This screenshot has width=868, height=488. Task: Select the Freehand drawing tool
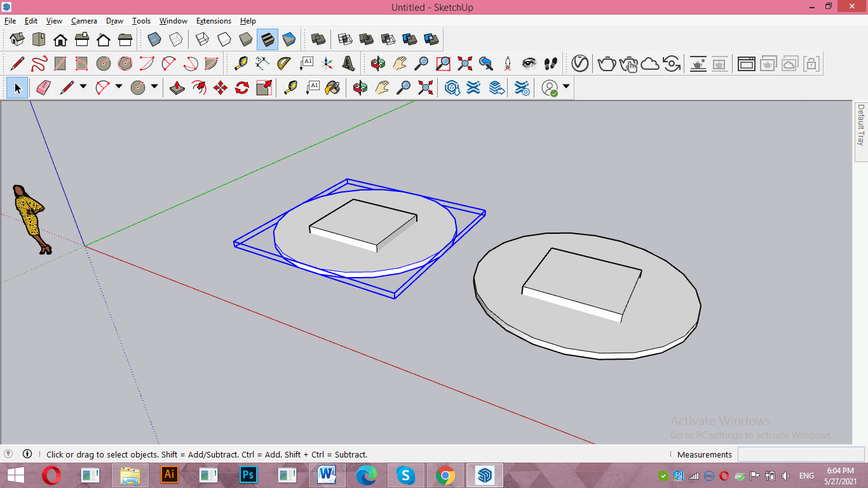point(39,64)
